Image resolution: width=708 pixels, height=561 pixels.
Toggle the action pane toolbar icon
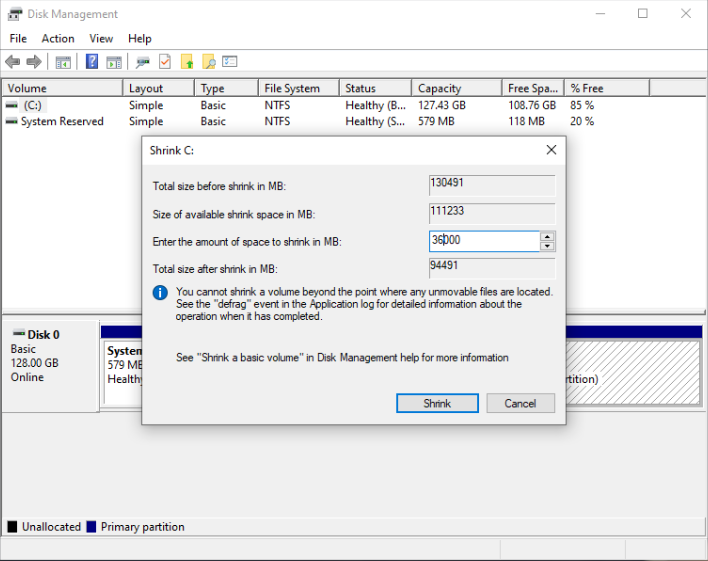point(114,62)
